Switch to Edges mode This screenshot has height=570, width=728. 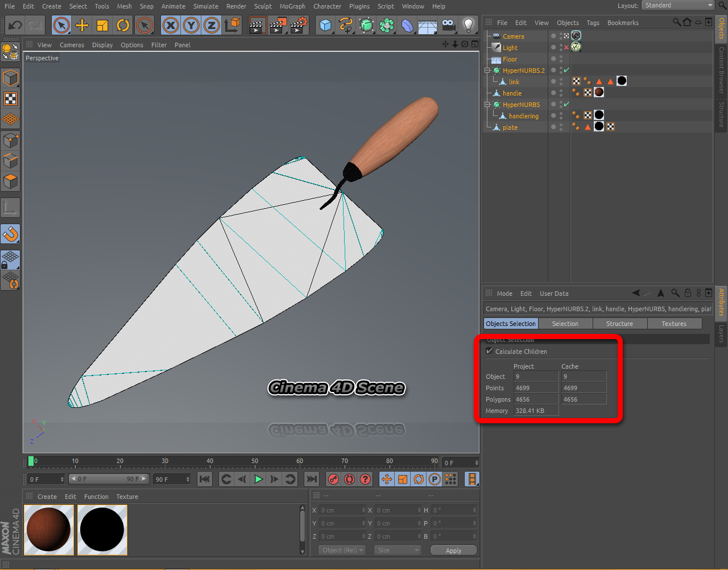coord(11,161)
